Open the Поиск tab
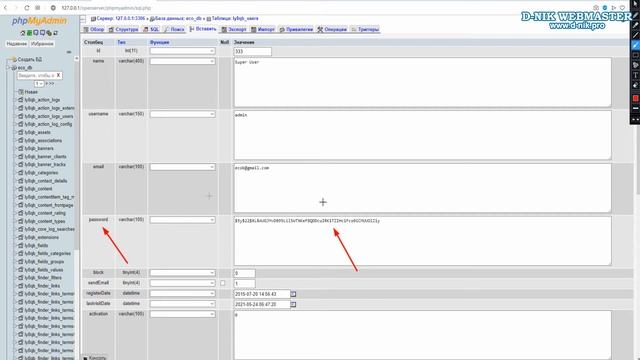This screenshot has width=640, height=360. (174, 29)
